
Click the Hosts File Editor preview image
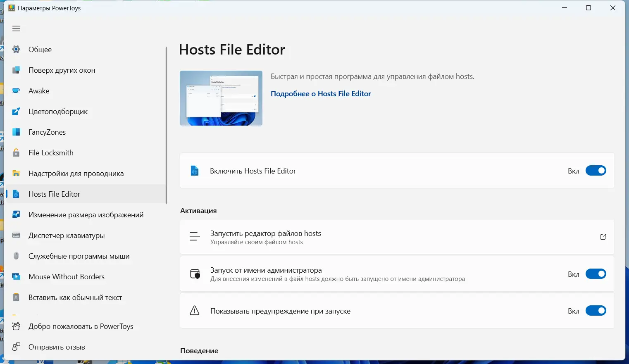pyautogui.click(x=221, y=98)
